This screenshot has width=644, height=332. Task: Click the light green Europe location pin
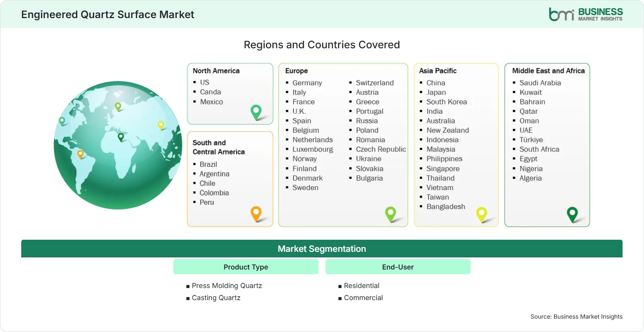390,214
